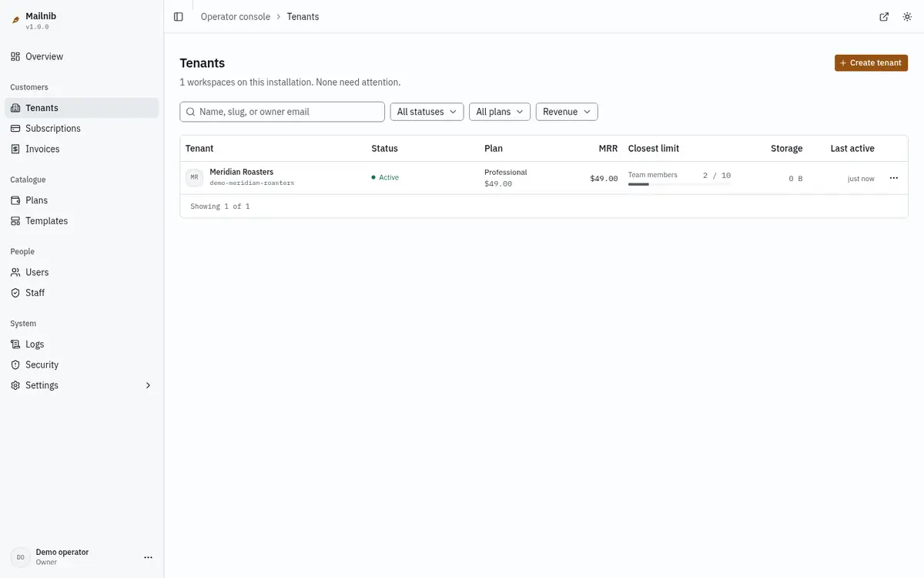Go to Overview in the sidebar
The width and height of the screenshot is (924, 578).
pos(82,56)
